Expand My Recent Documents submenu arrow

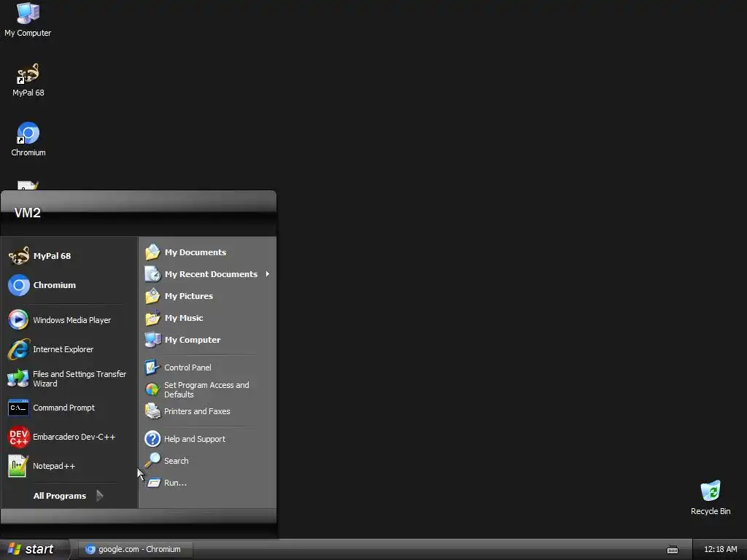[268, 274]
